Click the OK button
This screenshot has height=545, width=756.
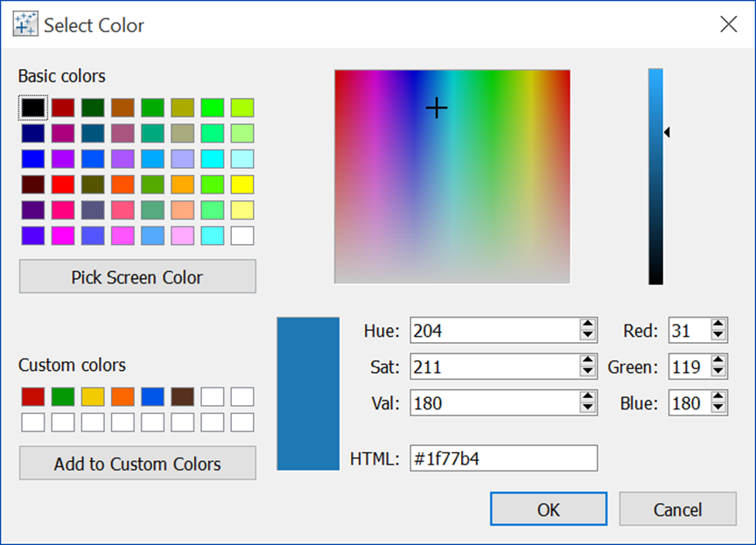tap(548, 509)
